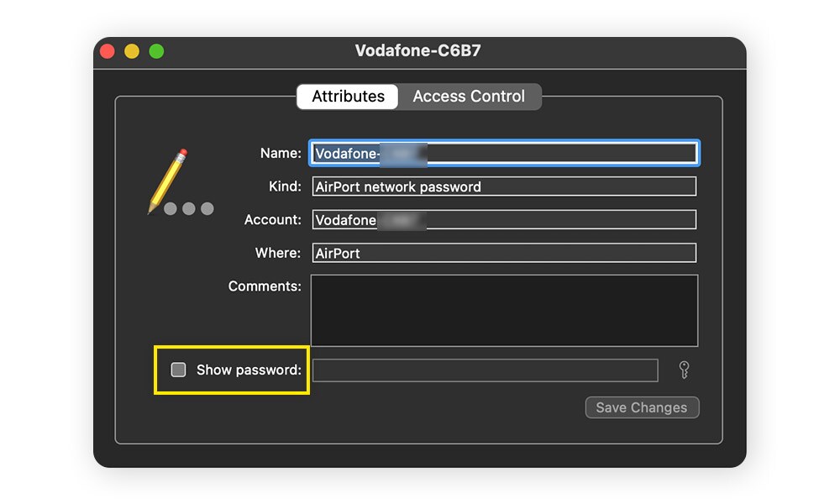840x504 pixels.
Task: Click the Vodafone-C6B7 window title
Action: click(x=417, y=51)
